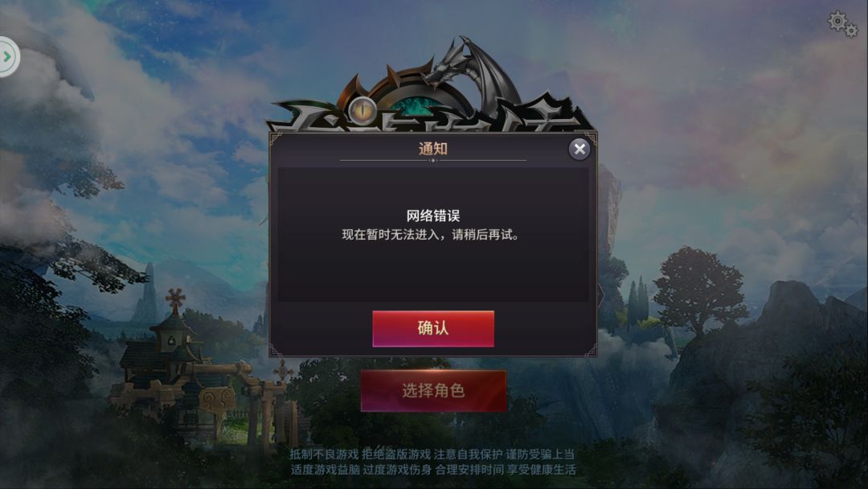This screenshot has width=868, height=489.
Task: Expand the green arrow side panel
Action: coord(8,56)
